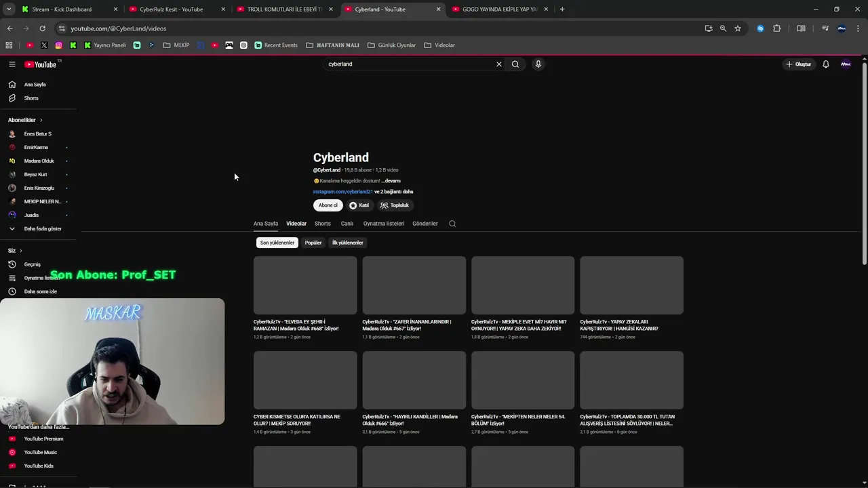This screenshot has width=868, height=488.
Task: Open Enes Batur S subscription
Action: (38, 134)
